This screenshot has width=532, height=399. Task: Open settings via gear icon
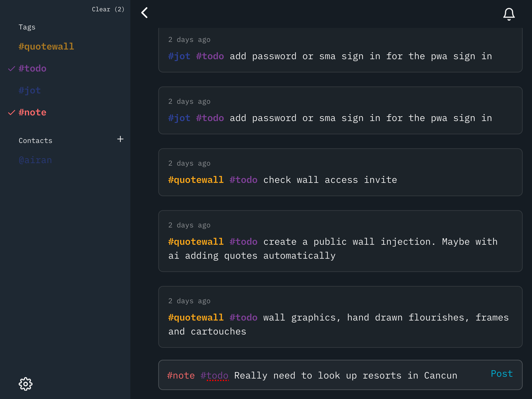[x=25, y=384]
